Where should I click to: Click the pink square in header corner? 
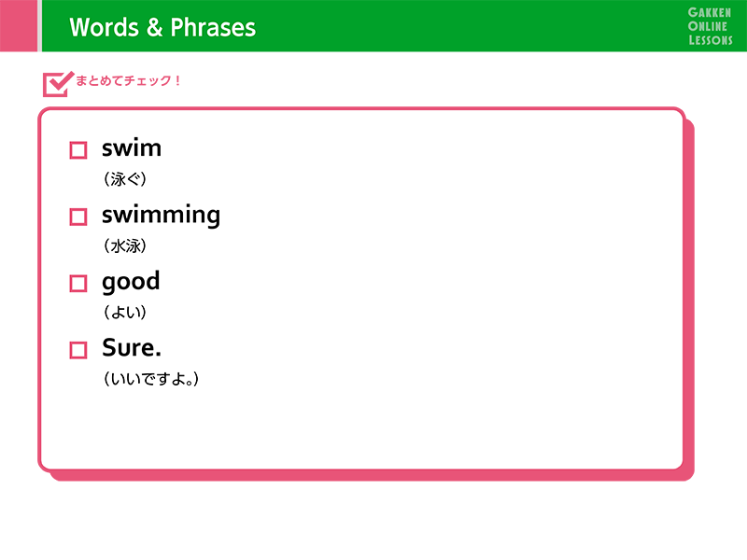click(x=19, y=26)
